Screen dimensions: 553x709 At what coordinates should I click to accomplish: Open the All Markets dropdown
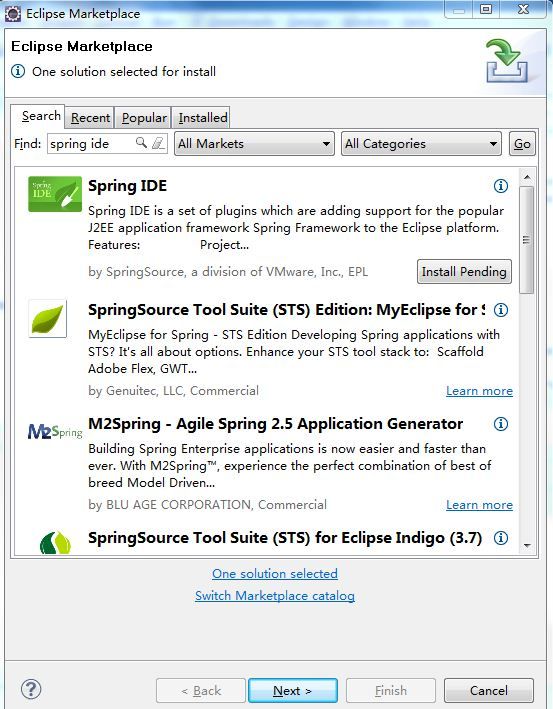[x=254, y=144]
